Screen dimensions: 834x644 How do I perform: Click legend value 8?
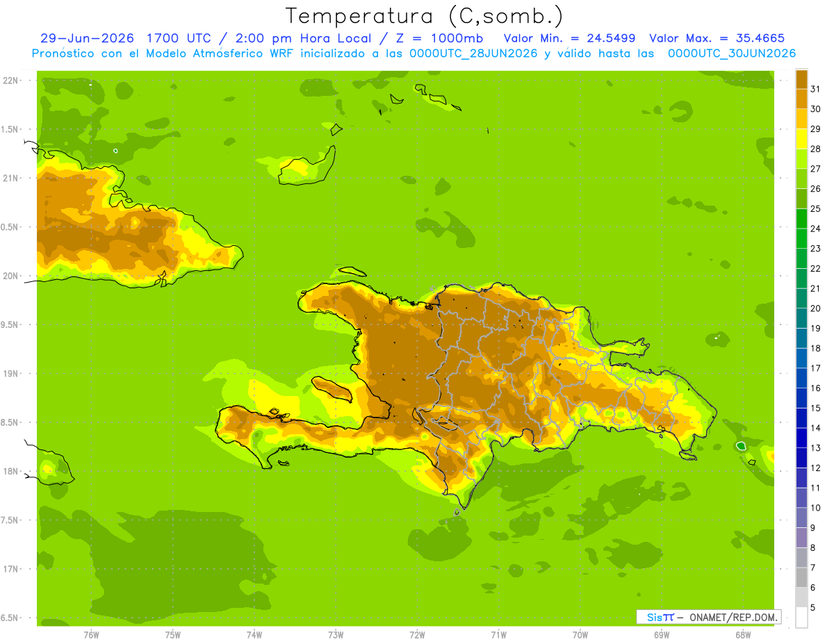(x=812, y=547)
